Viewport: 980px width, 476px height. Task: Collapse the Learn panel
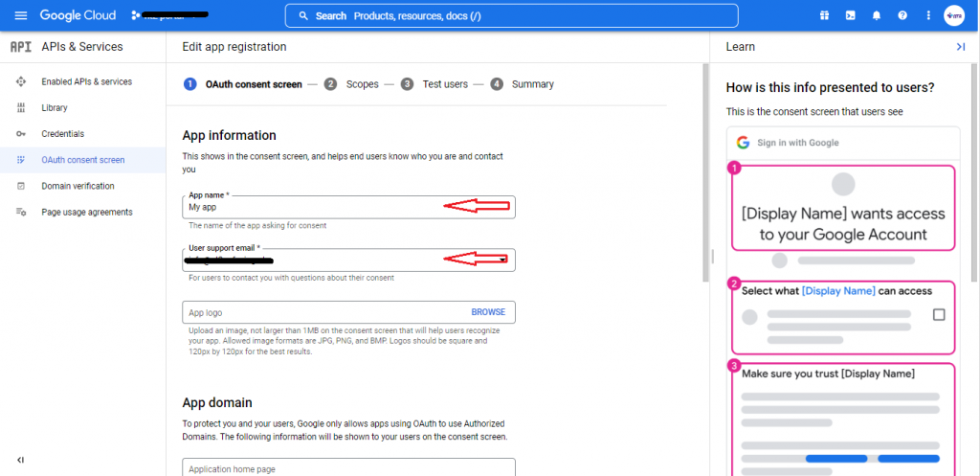pyautogui.click(x=961, y=47)
